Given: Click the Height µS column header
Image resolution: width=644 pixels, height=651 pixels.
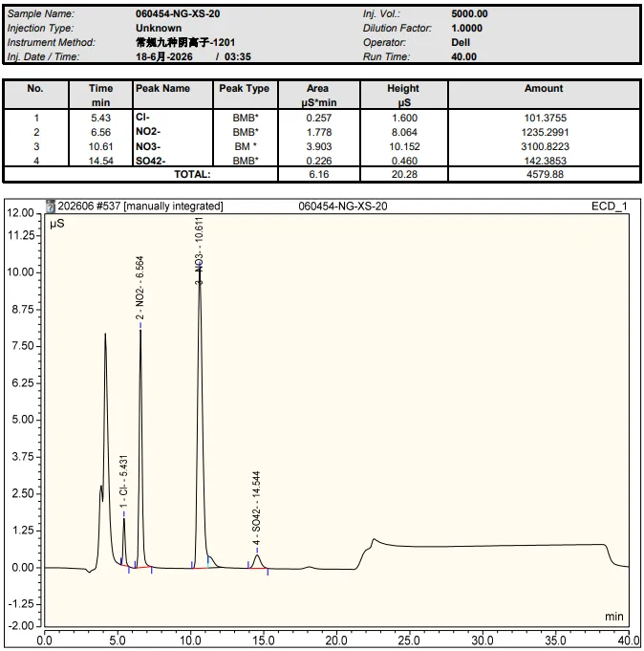Looking at the screenshot, I should [403, 95].
